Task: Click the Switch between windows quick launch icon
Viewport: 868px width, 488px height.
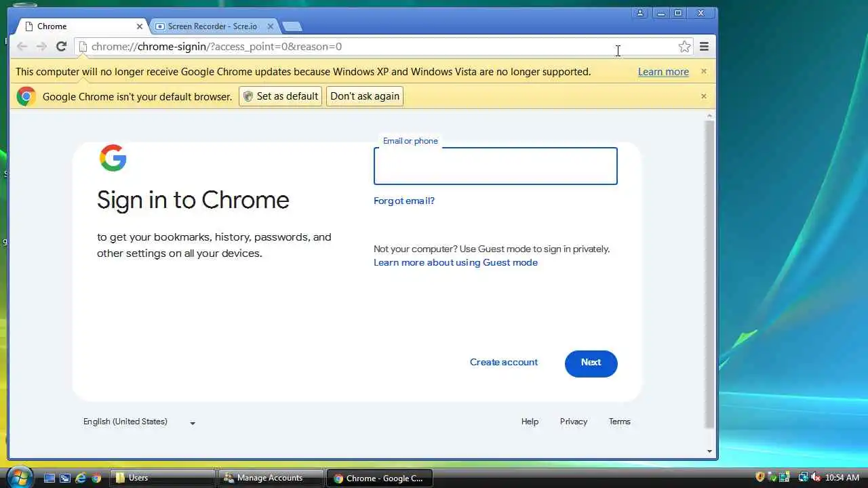Action: tap(65, 478)
